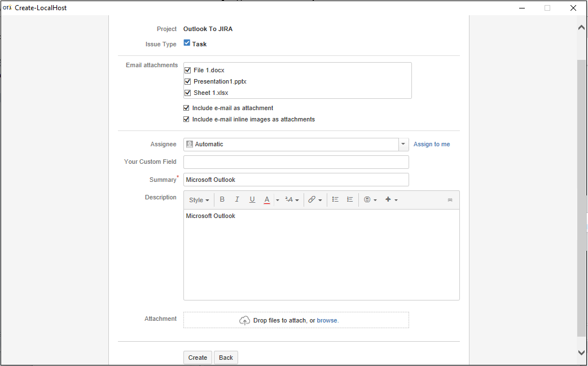Insert a numbered list in description
Image resolution: width=588 pixels, height=366 pixels.
pyautogui.click(x=350, y=200)
